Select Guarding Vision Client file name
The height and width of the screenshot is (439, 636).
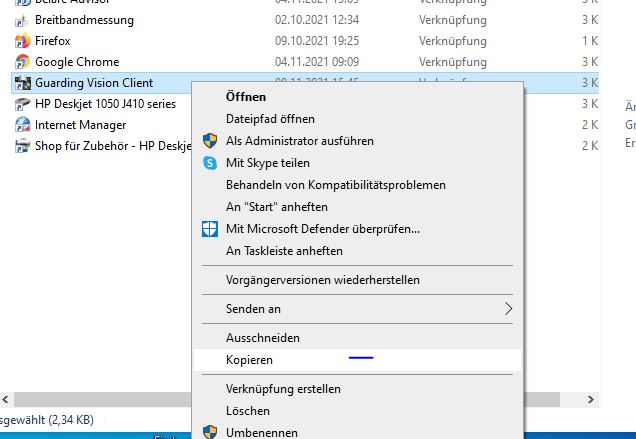point(94,83)
